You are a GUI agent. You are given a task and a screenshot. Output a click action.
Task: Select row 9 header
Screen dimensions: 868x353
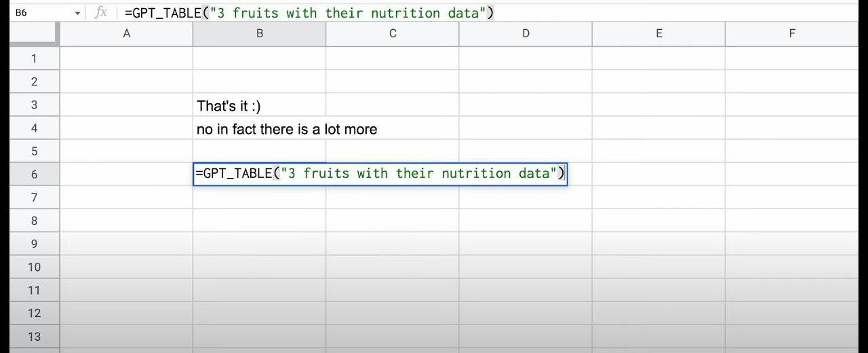pyautogui.click(x=34, y=244)
